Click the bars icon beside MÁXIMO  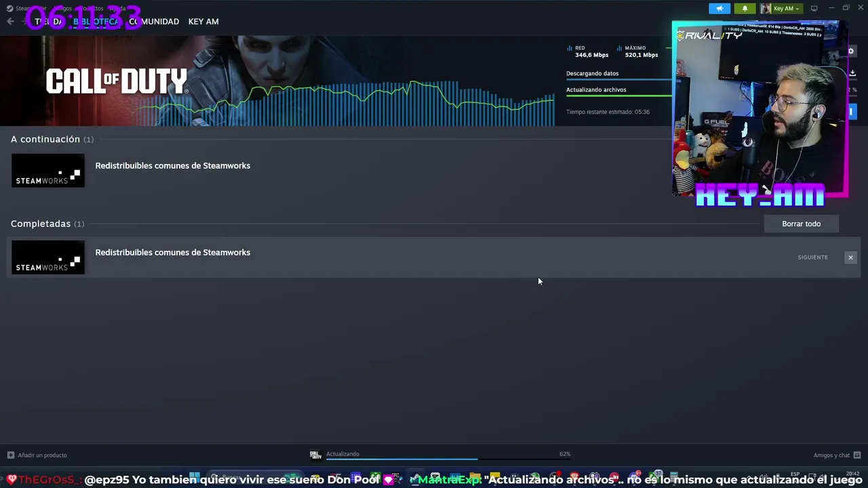tap(620, 48)
